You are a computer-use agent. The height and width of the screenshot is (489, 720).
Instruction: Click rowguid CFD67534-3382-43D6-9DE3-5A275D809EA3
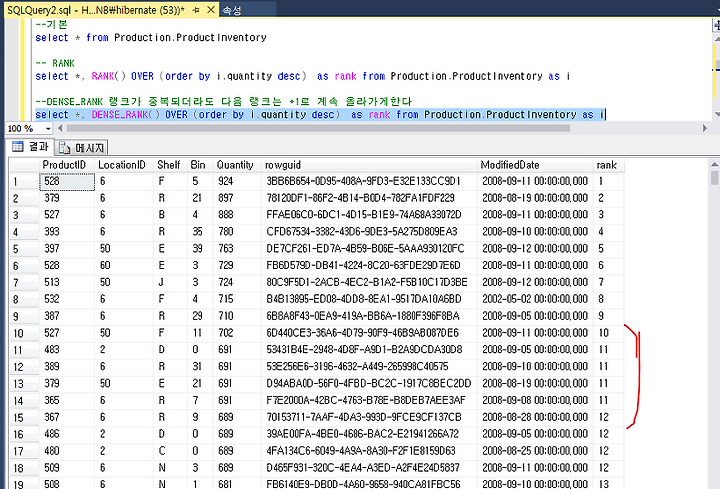click(x=369, y=232)
